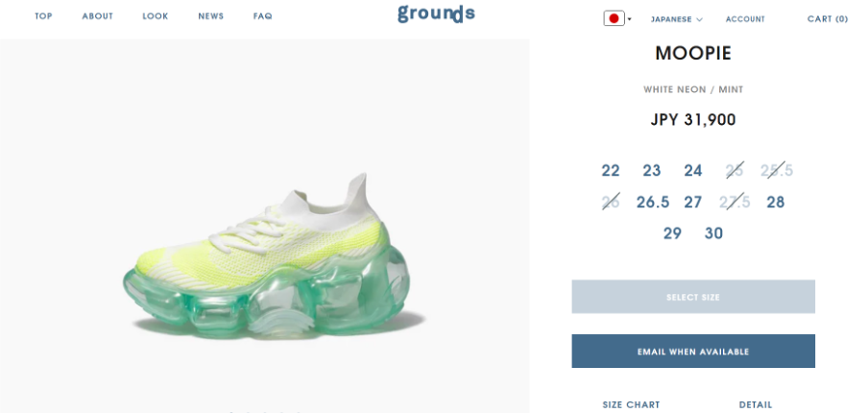Choose size 28

coord(776,202)
